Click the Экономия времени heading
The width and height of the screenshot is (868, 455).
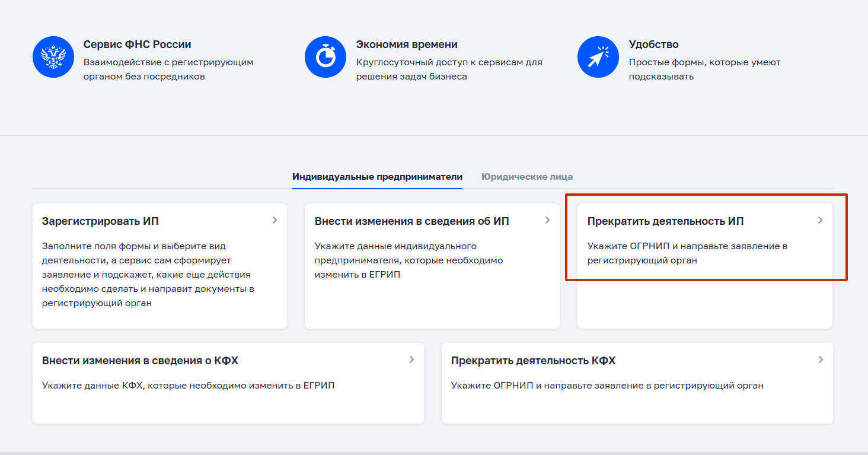click(x=406, y=44)
